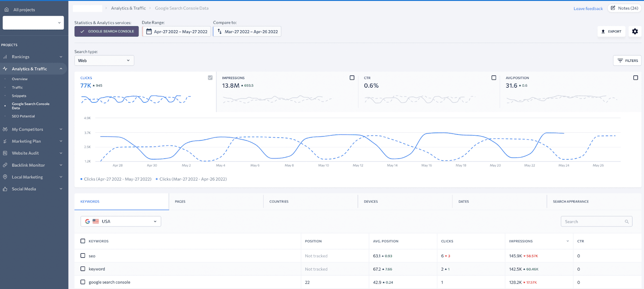The image size is (644, 289).
Task: Click the Notes edit pencil icon
Action: pyautogui.click(x=613, y=8)
